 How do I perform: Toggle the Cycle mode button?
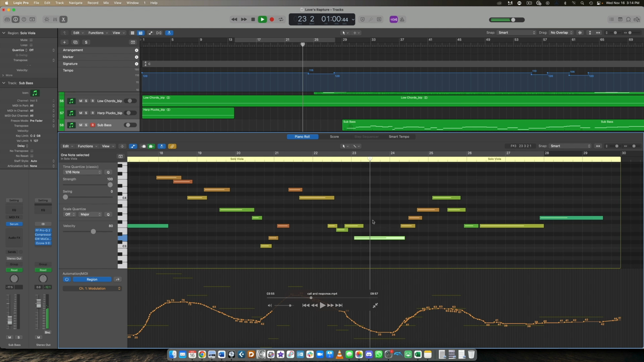click(x=281, y=19)
